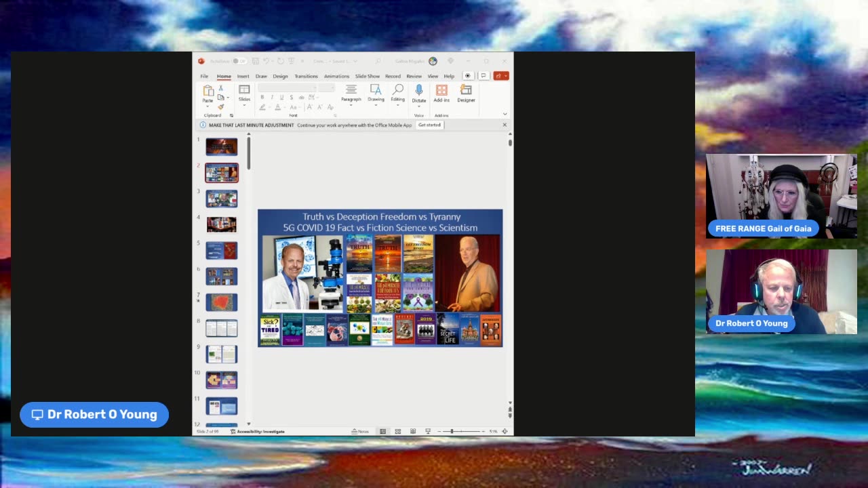Toggle Strikethrough formatting
This screenshot has width=868, height=488.
(302, 97)
